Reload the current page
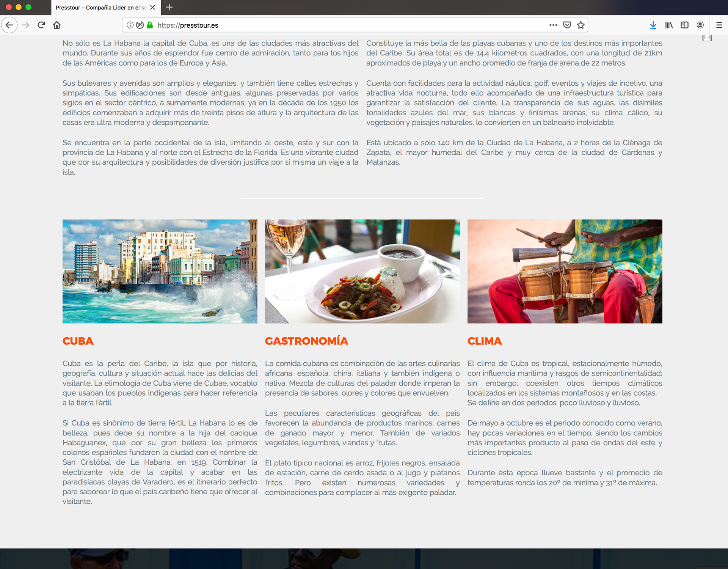Screen dimensions: 728x569 click(41, 25)
